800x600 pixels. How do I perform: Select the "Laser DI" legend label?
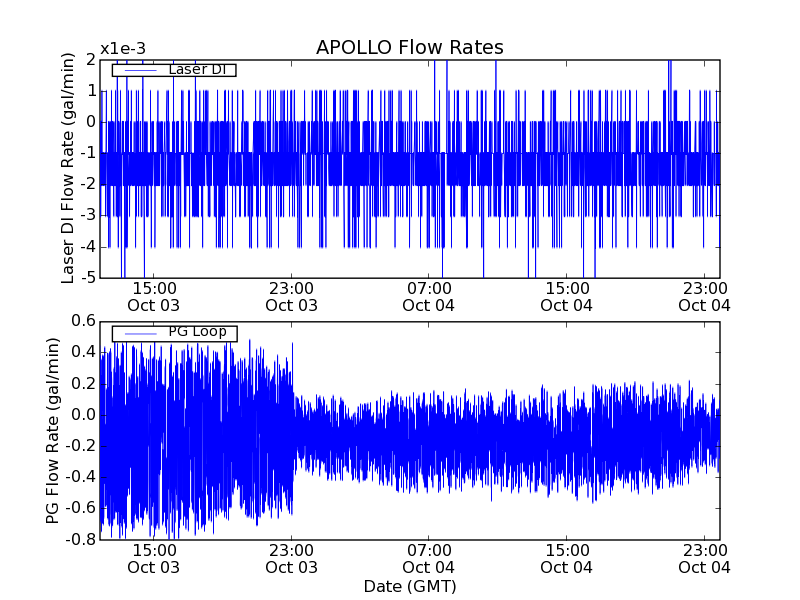click(195, 69)
